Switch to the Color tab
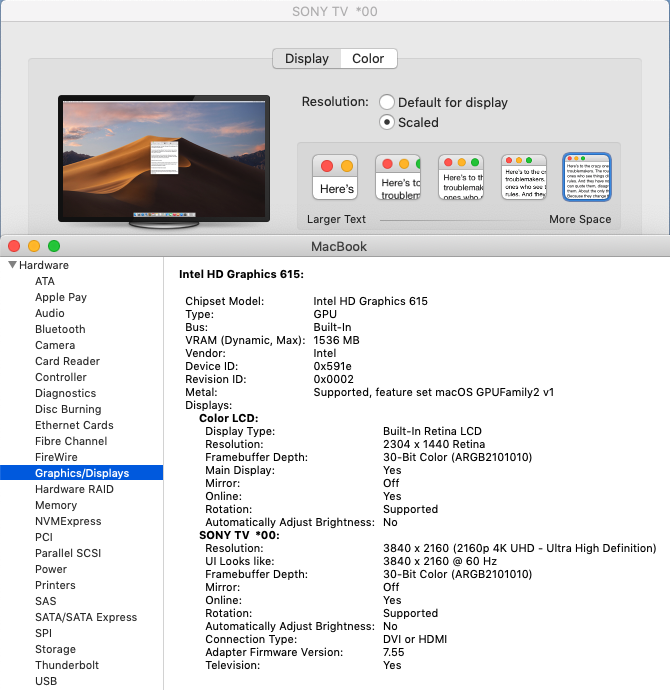 pyautogui.click(x=368, y=59)
